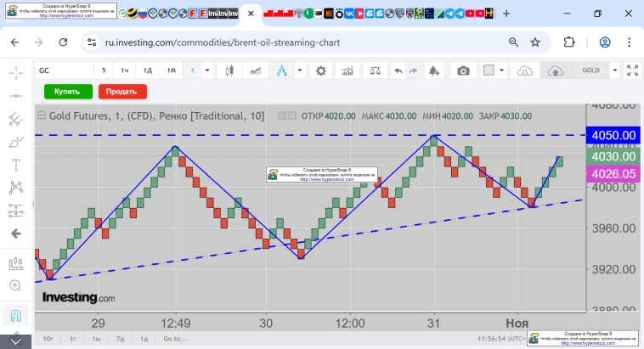The width and height of the screenshot is (644, 349).
Task: Click the magenta 4026.05 price label
Action: 613,174
